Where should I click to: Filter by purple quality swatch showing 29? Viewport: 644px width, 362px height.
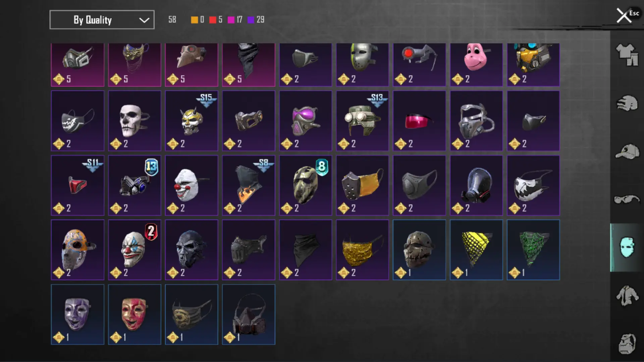[x=251, y=20]
